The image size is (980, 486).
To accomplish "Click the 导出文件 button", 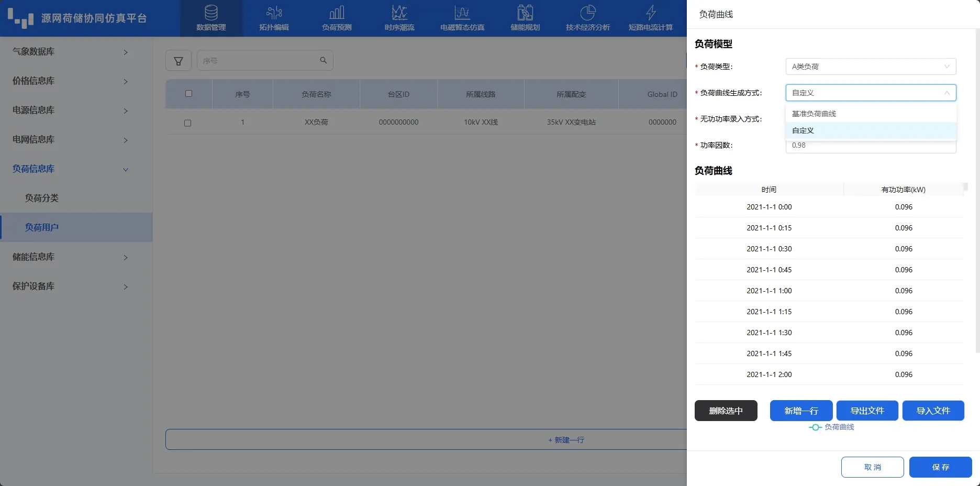I will point(867,411).
